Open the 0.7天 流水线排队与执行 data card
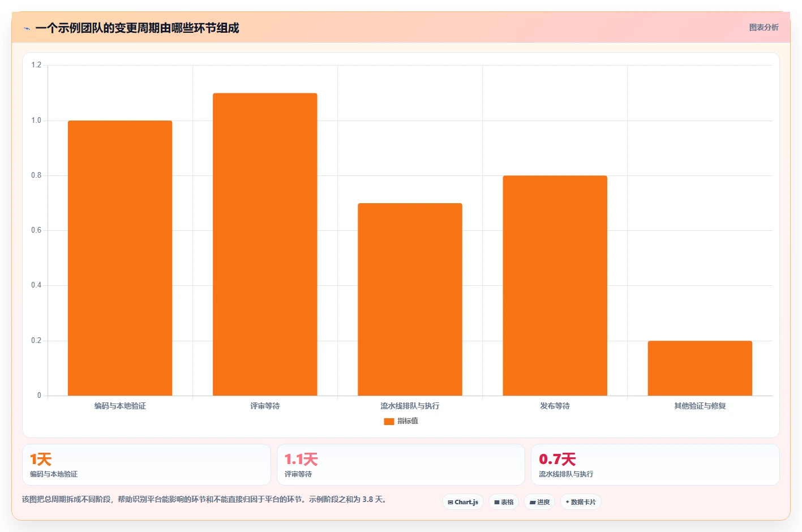802x532 pixels. (x=655, y=465)
